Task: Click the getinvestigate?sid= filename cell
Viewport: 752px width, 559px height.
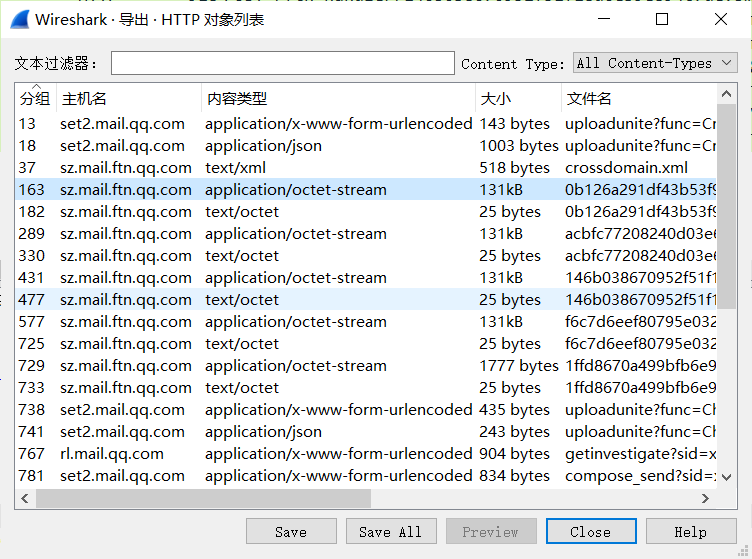Action: (641, 454)
